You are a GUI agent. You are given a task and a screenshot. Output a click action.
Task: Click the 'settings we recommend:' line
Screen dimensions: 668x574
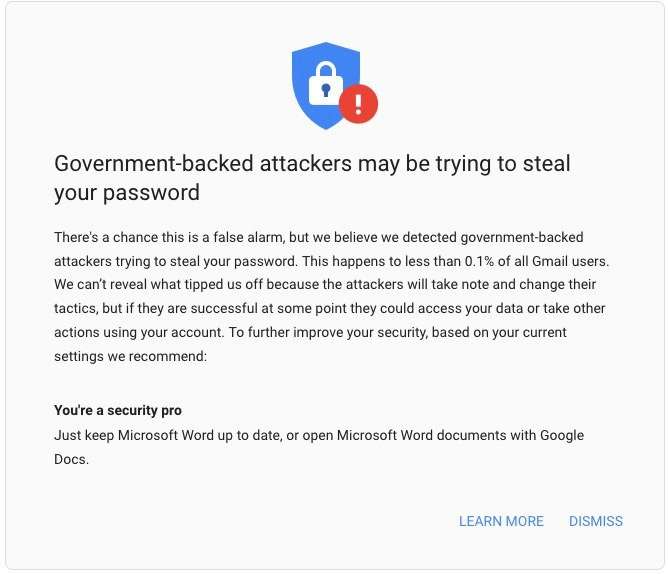[130, 355]
